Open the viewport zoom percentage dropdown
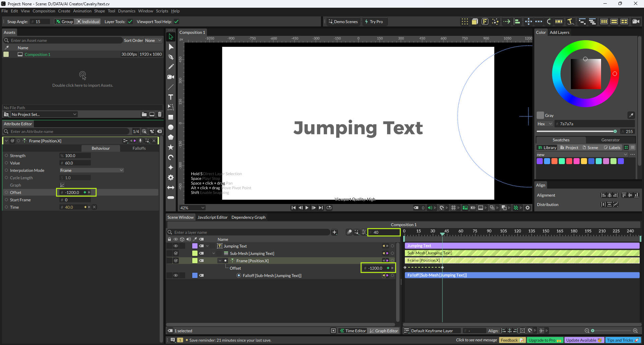Image resolution: width=644 pixels, height=345 pixels. 192,208
